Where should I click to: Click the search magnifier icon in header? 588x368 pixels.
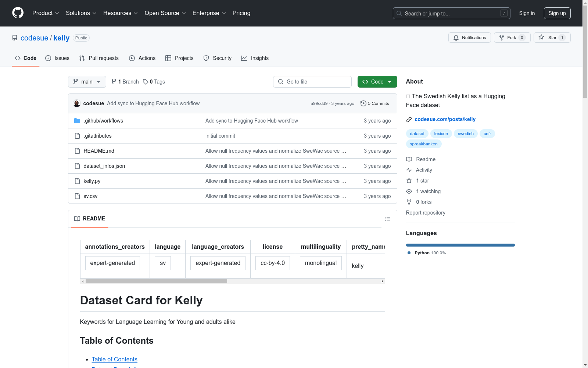tap(399, 13)
